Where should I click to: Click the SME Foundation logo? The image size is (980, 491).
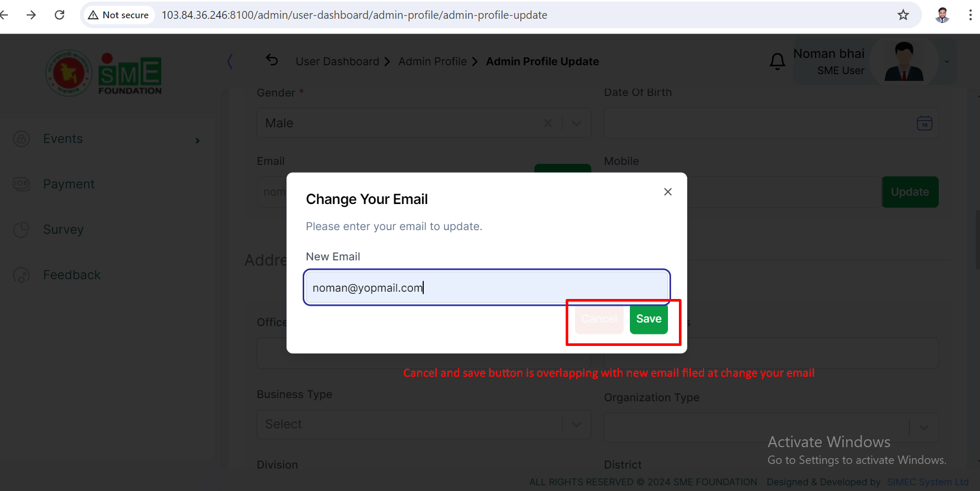[104, 73]
